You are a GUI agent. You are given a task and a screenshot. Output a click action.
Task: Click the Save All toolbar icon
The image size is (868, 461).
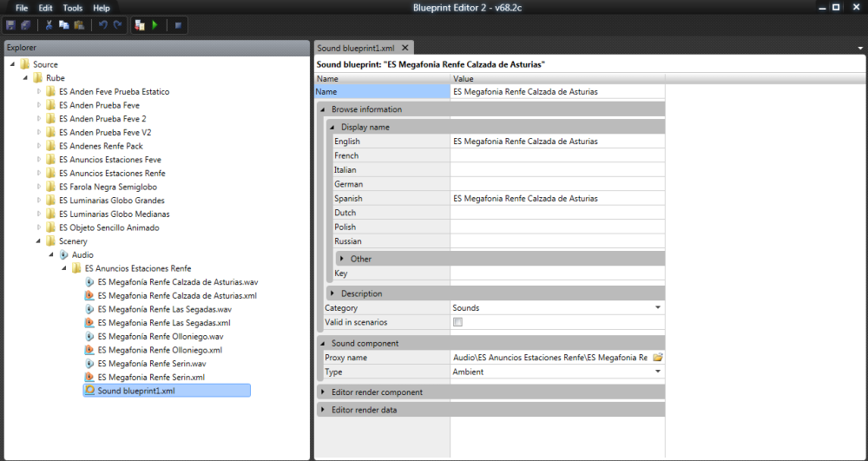(25, 25)
